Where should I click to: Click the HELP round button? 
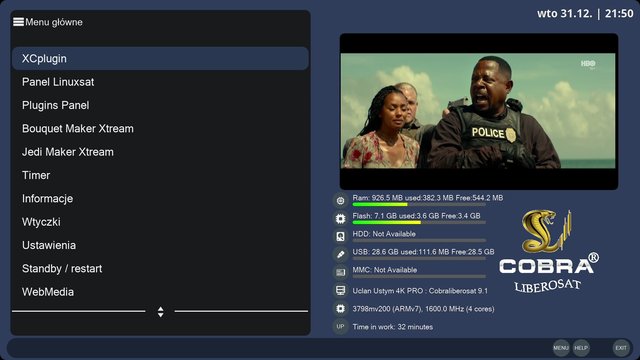tap(581, 348)
